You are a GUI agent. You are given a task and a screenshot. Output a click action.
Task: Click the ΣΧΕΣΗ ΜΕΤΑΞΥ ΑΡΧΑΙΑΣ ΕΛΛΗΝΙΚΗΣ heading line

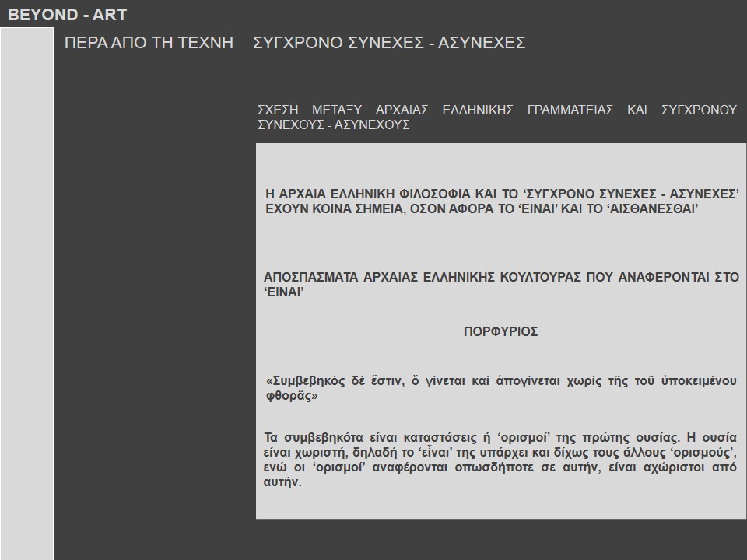(x=496, y=110)
